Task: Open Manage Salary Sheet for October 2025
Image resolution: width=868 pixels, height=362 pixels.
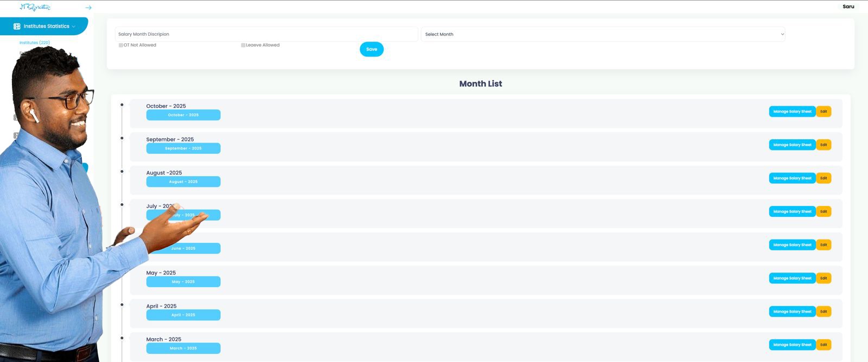Action: coord(792,112)
